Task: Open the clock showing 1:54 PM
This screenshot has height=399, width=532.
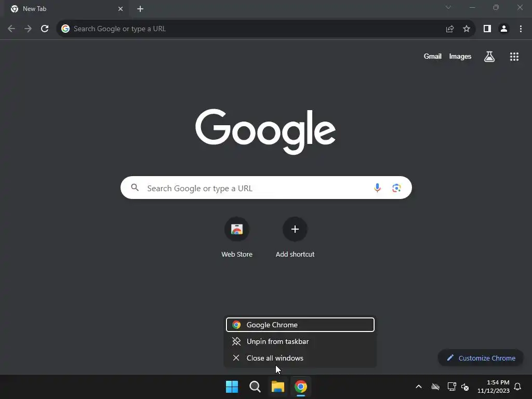Action: pyautogui.click(x=494, y=387)
